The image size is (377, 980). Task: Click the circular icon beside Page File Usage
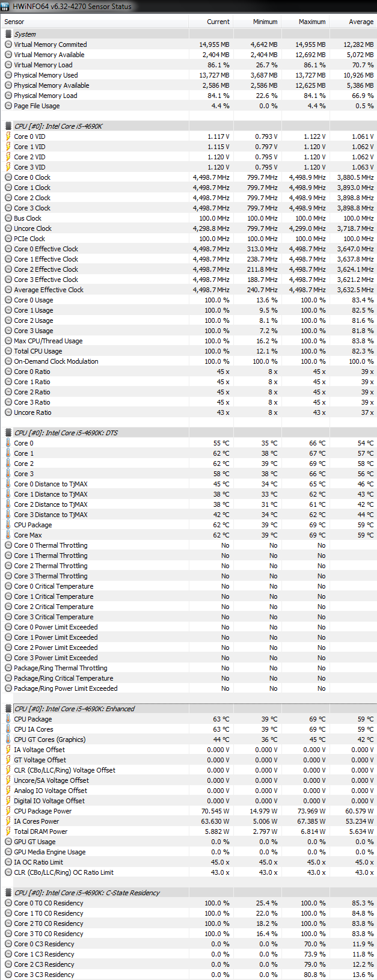pyautogui.click(x=8, y=106)
